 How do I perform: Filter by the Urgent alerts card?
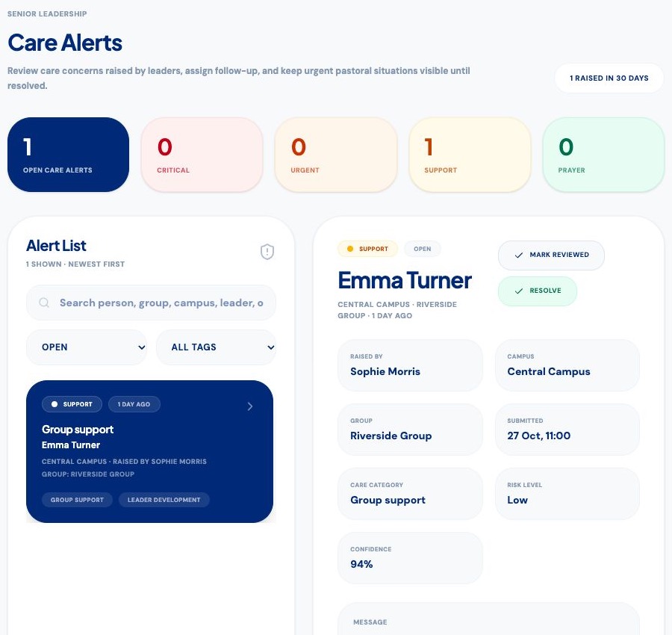pyautogui.click(x=335, y=155)
